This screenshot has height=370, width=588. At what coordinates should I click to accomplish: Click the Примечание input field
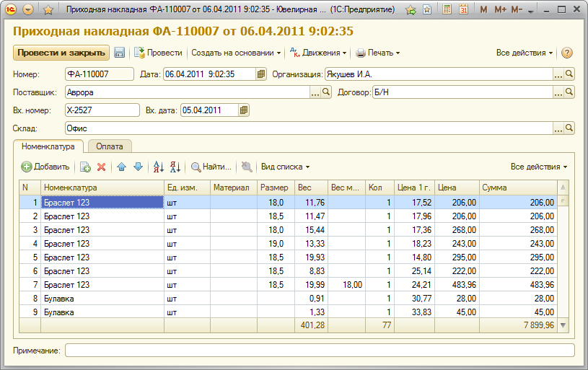pos(320,351)
